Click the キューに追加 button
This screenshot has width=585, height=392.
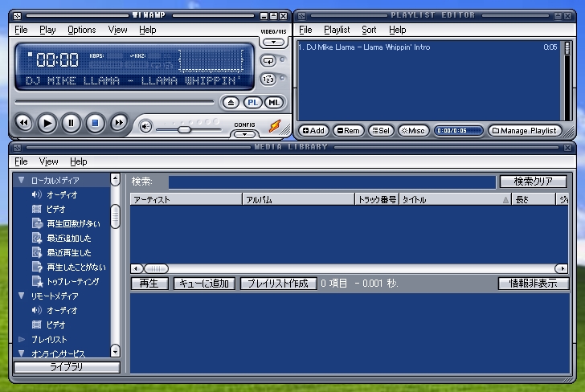204,284
